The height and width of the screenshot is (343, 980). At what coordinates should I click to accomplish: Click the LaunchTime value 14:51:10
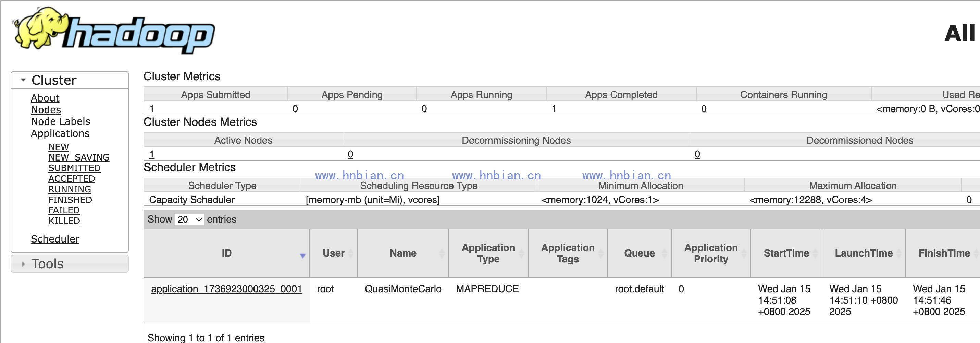864,300
